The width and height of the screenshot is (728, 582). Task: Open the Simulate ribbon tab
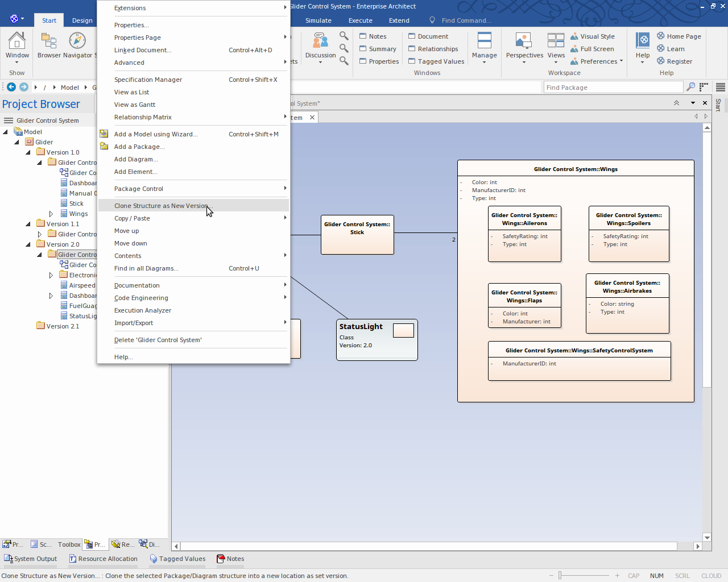click(x=318, y=20)
